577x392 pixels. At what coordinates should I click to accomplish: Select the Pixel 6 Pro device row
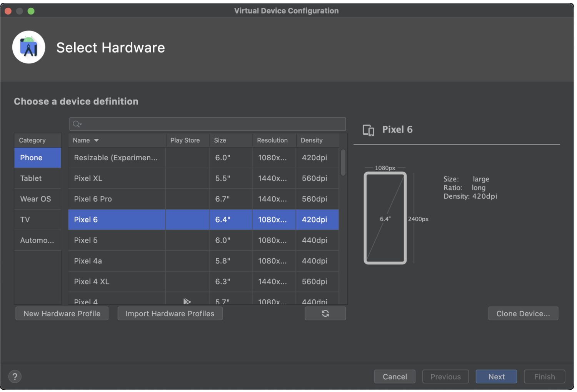(203, 199)
